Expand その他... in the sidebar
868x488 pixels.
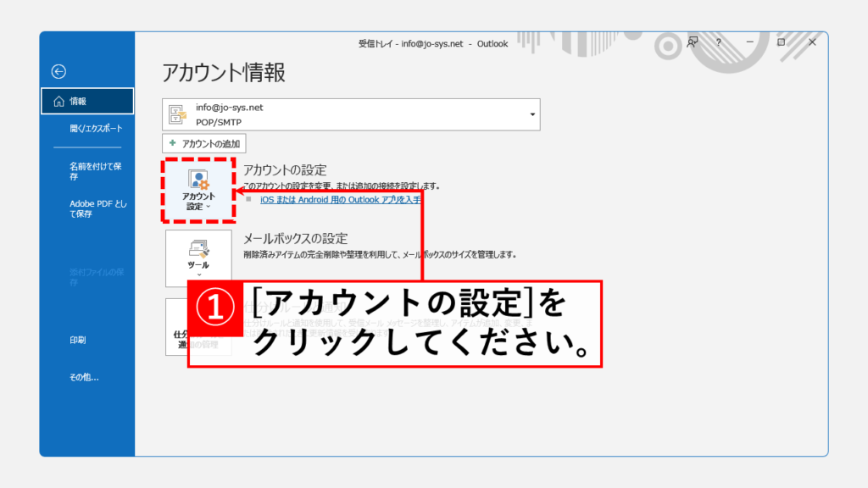click(84, 377)
